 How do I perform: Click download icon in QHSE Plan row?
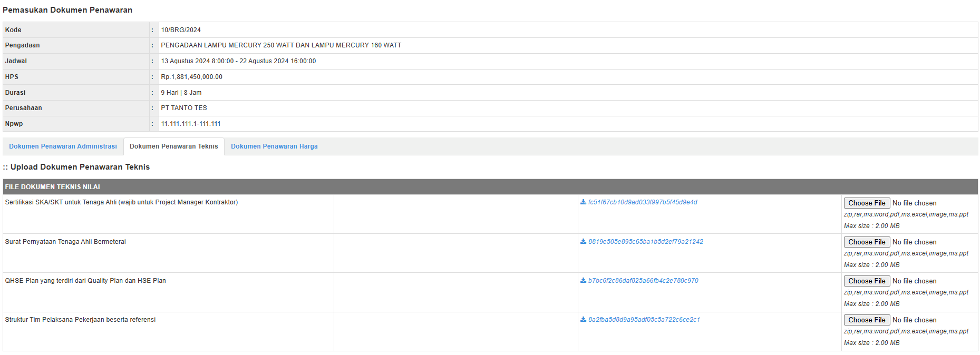pyautogui.click(x=583, y=281)
